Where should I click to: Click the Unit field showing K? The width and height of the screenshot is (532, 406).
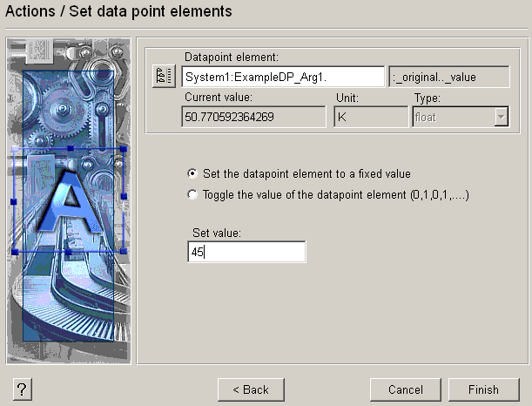click(370, 117)
